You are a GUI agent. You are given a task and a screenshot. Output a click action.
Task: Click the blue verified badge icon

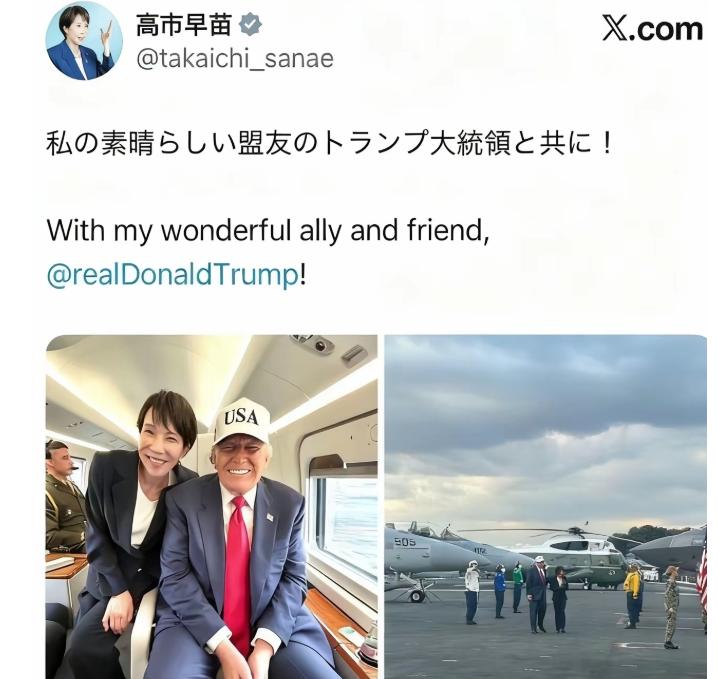click(250, 25)
